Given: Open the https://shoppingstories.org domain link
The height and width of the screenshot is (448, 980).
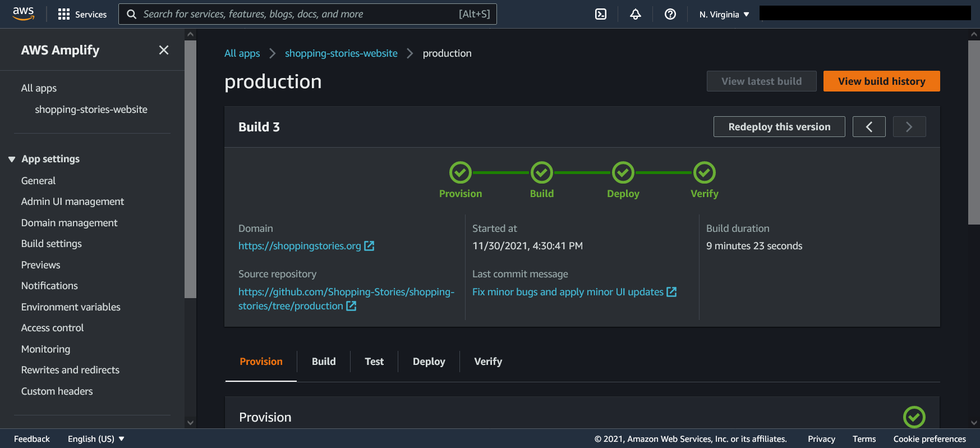Looking at the screenshot, I should click(300, 246).
